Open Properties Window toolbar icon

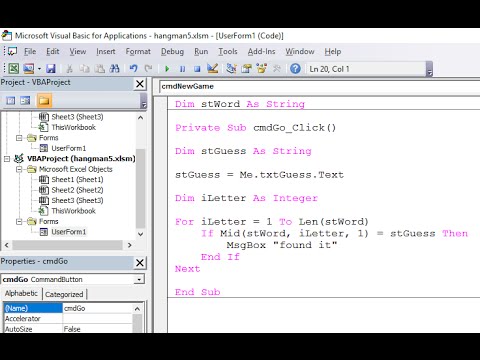click(247, 69)
